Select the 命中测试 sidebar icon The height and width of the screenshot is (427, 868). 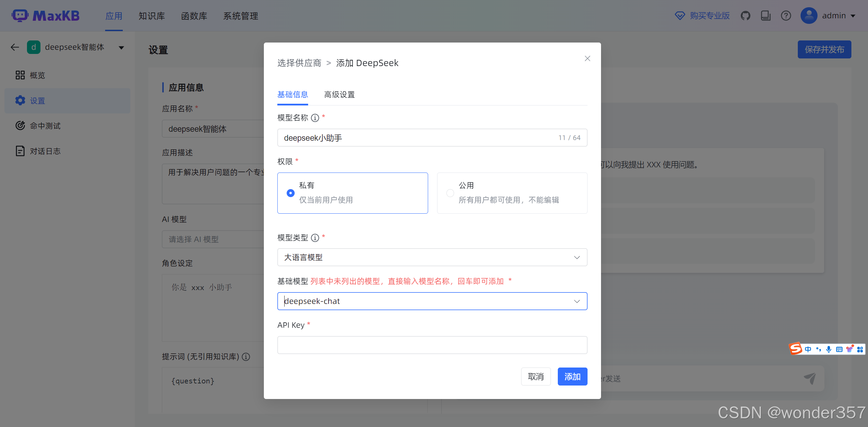[x=20, y=126]
